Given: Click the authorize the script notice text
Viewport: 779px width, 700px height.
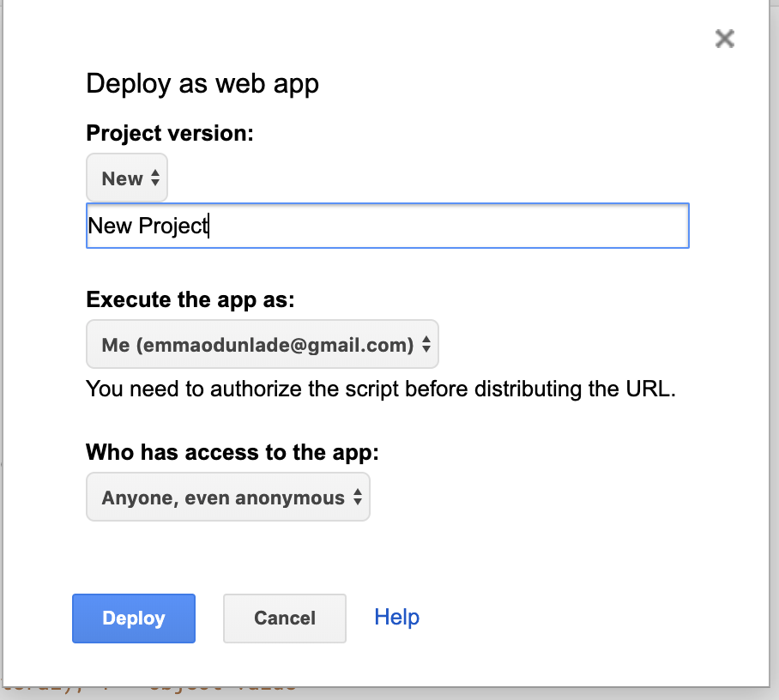Looking at the screenshot, I should click(381, 389).
